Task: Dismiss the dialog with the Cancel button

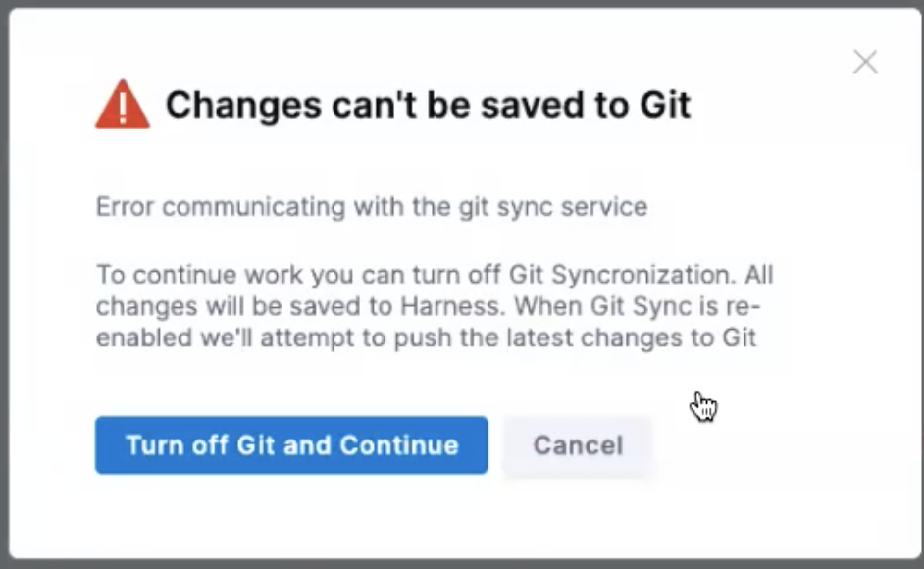Action: pos(578,445)
